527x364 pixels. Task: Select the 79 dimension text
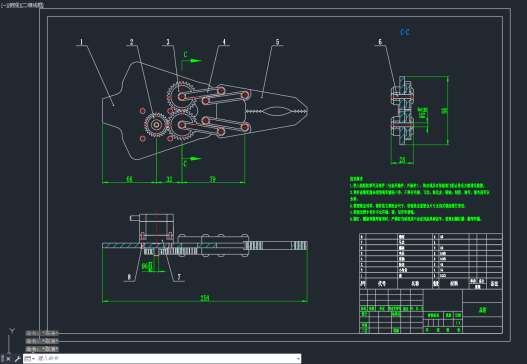coord(213,179)
